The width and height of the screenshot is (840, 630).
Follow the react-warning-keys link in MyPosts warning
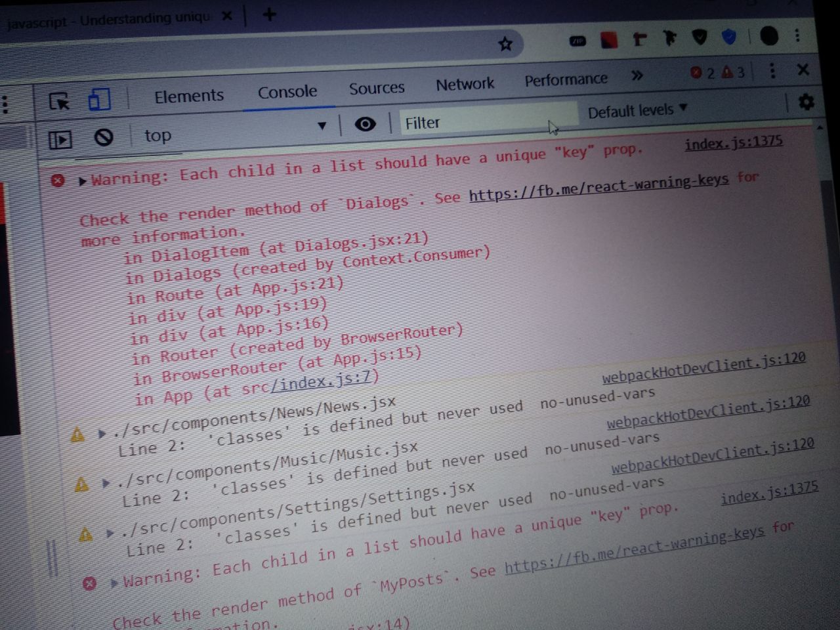[x=635, y=550]
